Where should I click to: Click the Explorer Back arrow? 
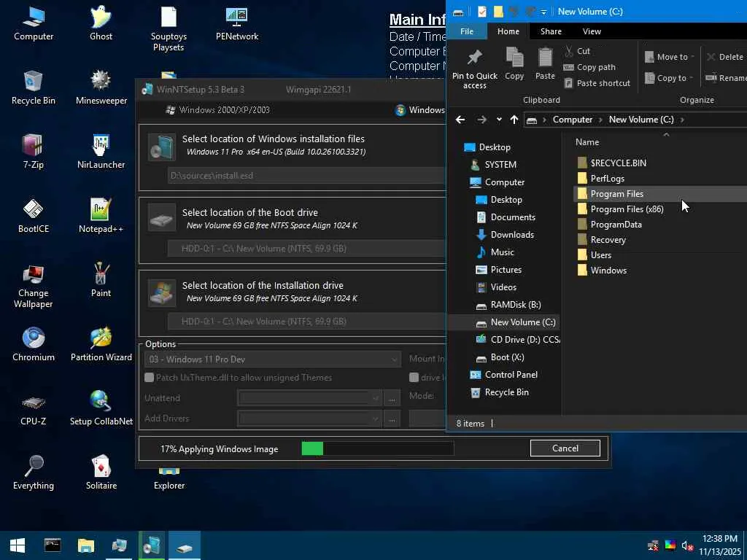[460, 120]
